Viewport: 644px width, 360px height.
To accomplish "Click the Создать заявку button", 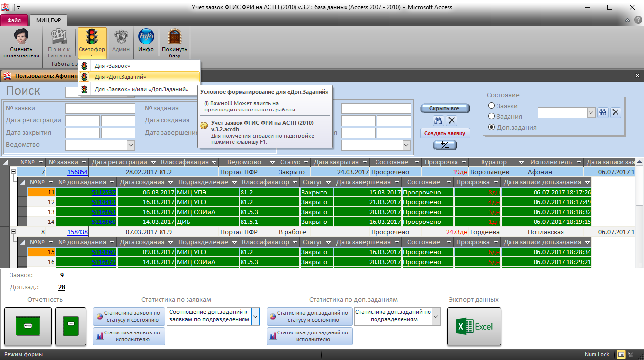I will [445, 133].
